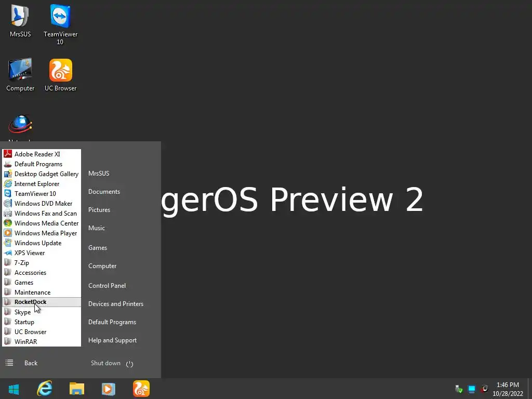Image resolution: width=532 pixels, height=399 pixels.
Task: Start Windows DVD Maker
Action: click(x=42, y=203)
